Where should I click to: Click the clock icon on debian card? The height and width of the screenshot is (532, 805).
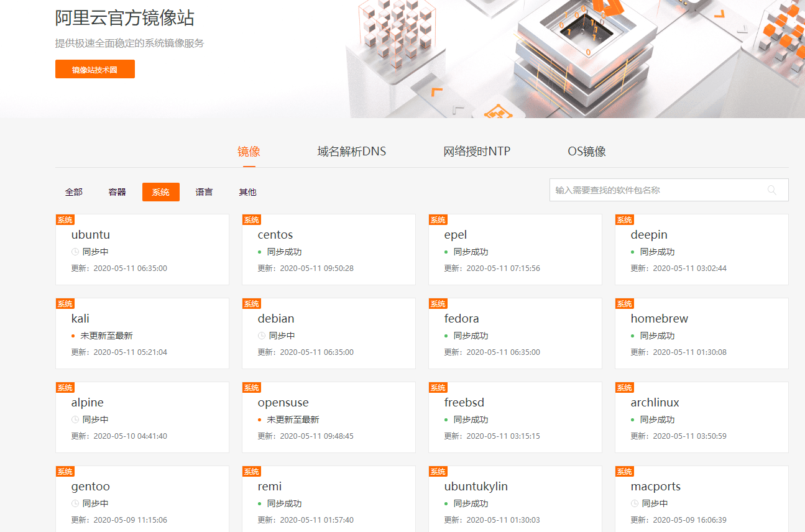[x=262, y=336]
